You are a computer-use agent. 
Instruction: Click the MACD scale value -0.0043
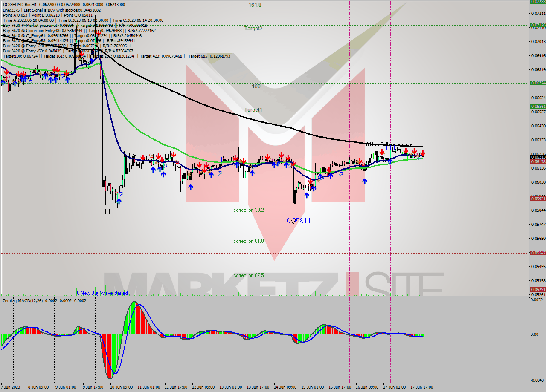(537, 380)
